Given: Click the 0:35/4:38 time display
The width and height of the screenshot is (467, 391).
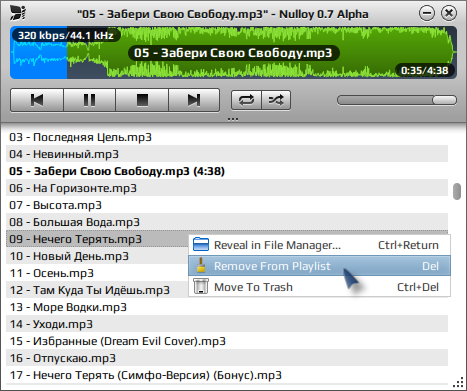Looking at the screenshot, I should coord(425,70).
